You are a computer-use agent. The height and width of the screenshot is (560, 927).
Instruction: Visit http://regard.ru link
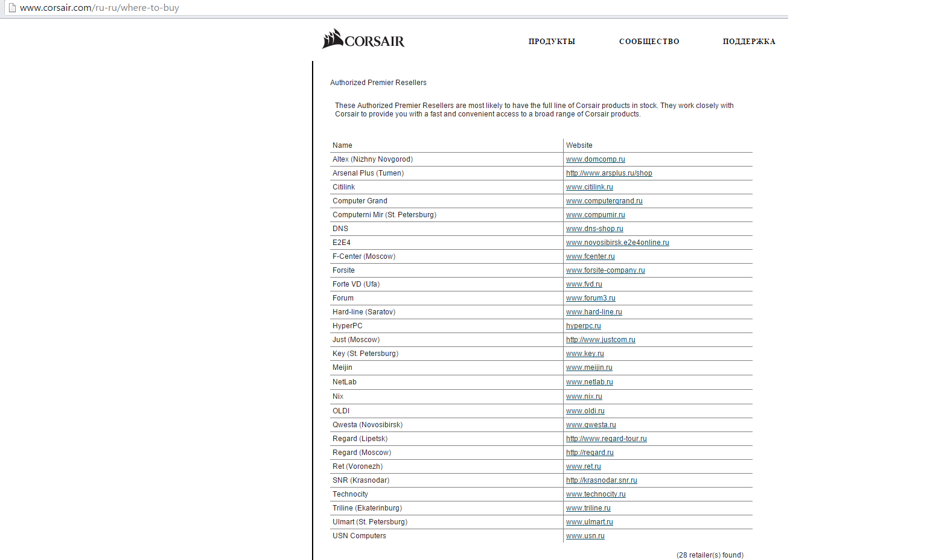[x=590, y=453]
